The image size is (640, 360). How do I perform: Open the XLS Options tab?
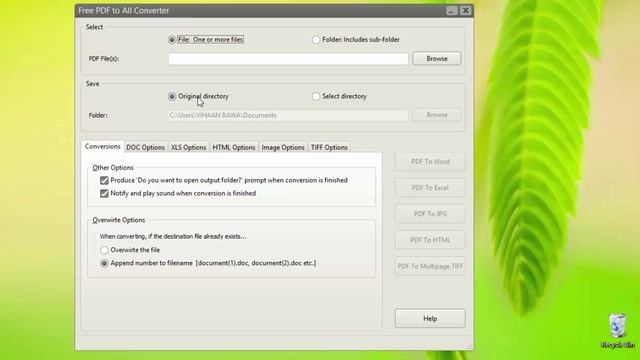click(x=188, y=147)
